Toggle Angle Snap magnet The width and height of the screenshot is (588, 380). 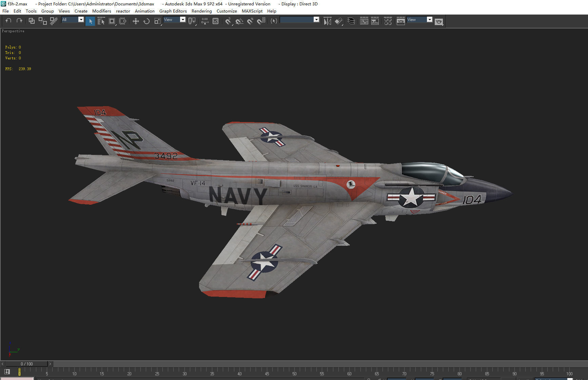(x=239, y=21)
